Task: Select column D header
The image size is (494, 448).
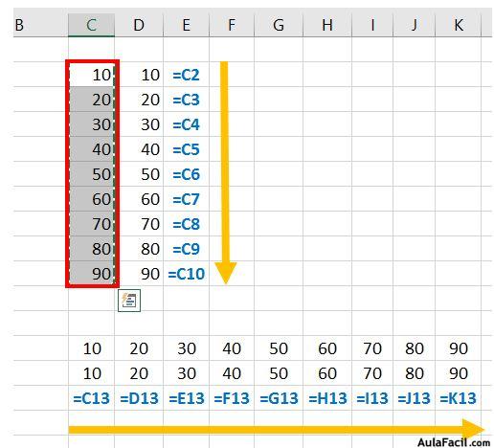Action: [139, 25]
